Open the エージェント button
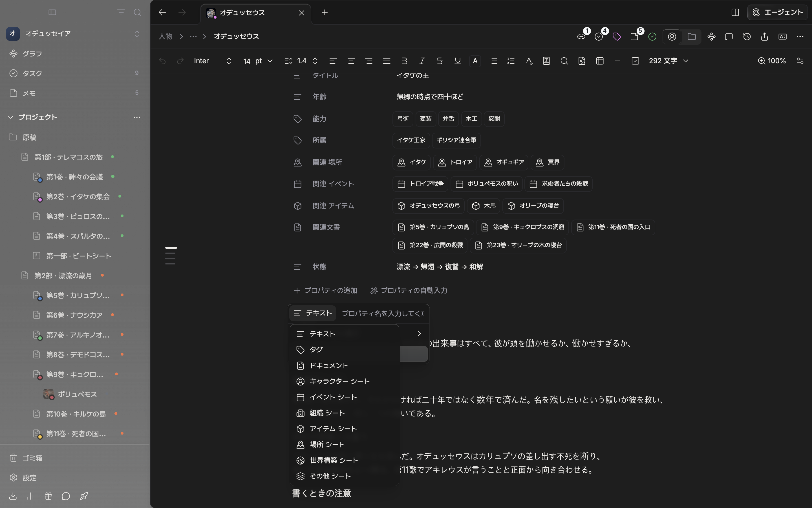Image resolution: width=812 pixels, height=508 pixels. click(x=777, y=12)
